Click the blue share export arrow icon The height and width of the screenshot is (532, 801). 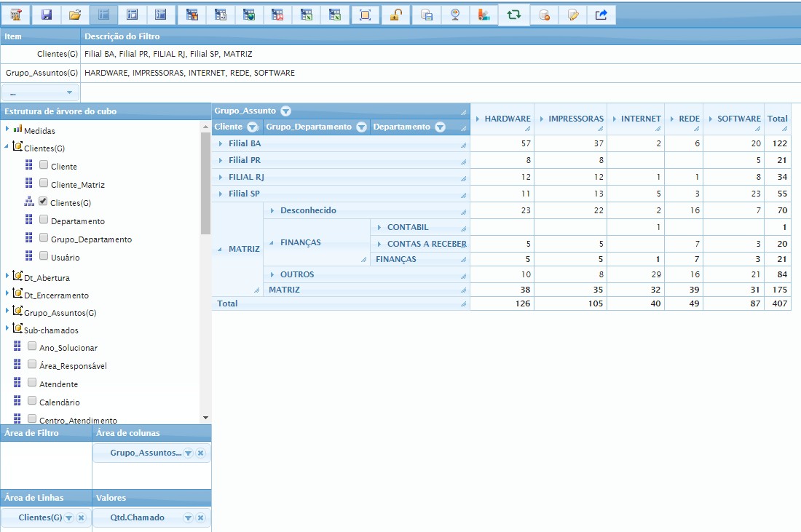point(601,15)
